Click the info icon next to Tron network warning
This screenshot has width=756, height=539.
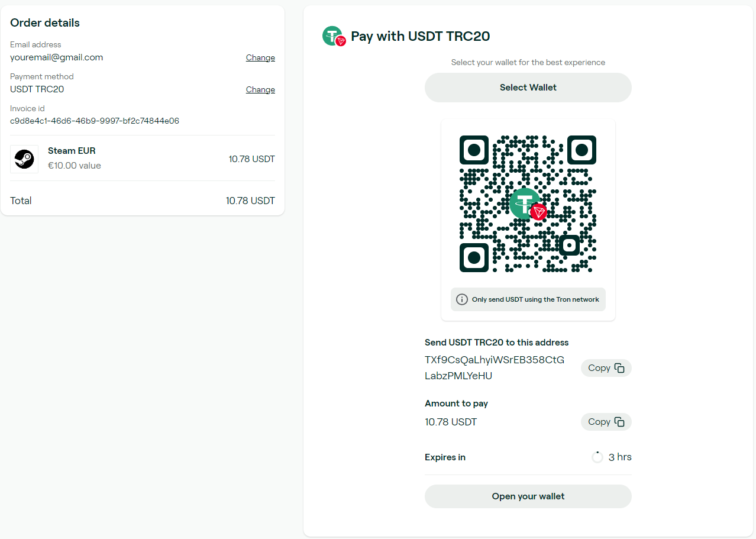pos(462,299)
